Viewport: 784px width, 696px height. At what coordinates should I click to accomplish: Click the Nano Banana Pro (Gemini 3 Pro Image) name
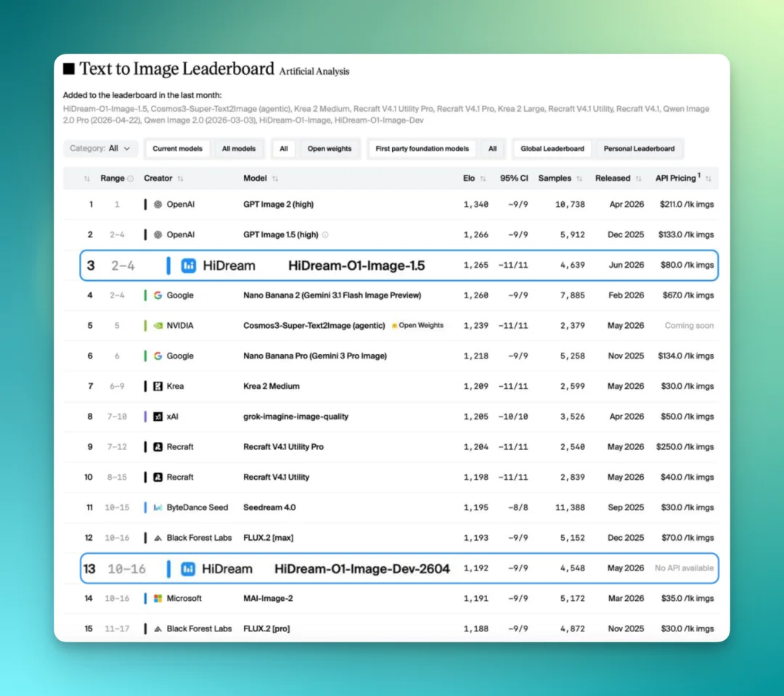click(315, 356)
